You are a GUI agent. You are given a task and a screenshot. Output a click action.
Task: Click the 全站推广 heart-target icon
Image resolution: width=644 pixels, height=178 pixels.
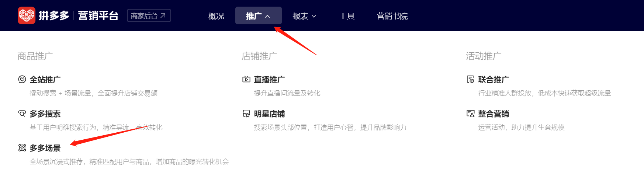click(22, 79)
